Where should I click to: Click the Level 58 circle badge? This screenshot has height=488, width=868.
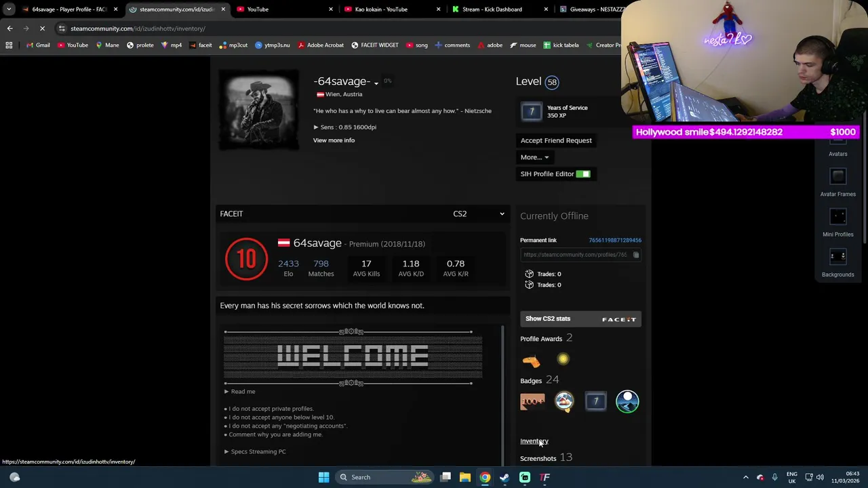click(552, 82)
